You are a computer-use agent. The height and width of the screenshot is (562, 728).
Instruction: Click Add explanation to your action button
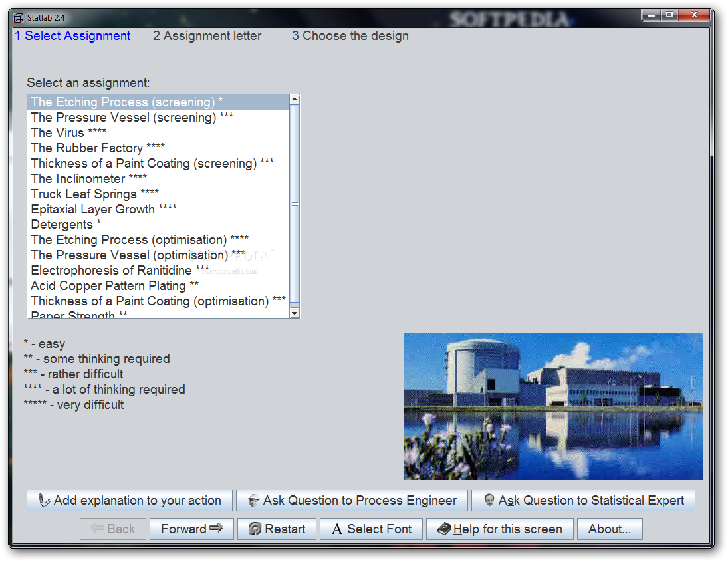(x=130, y=501)
